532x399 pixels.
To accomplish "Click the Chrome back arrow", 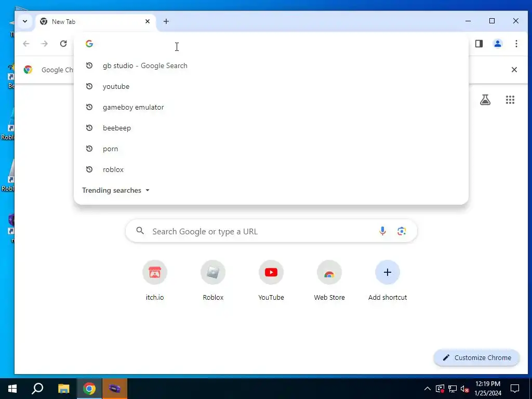I will click(x=26, y=44).
